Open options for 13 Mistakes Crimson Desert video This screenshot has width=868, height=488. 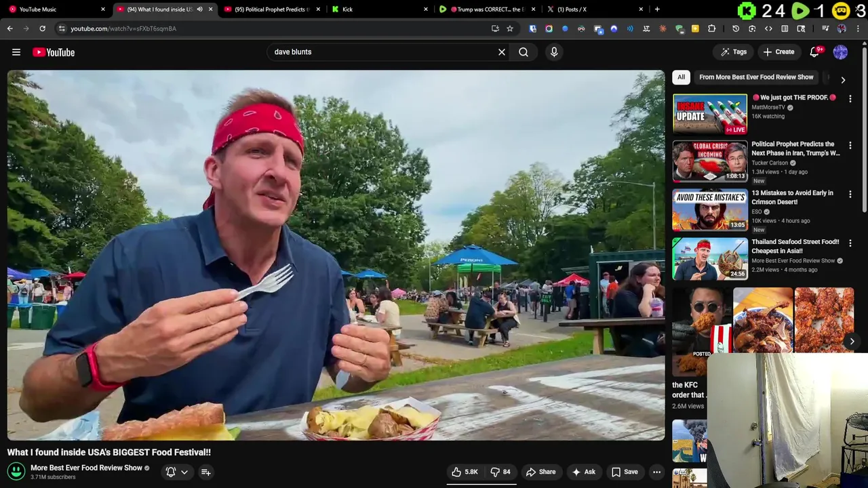(x=850, y=195)
